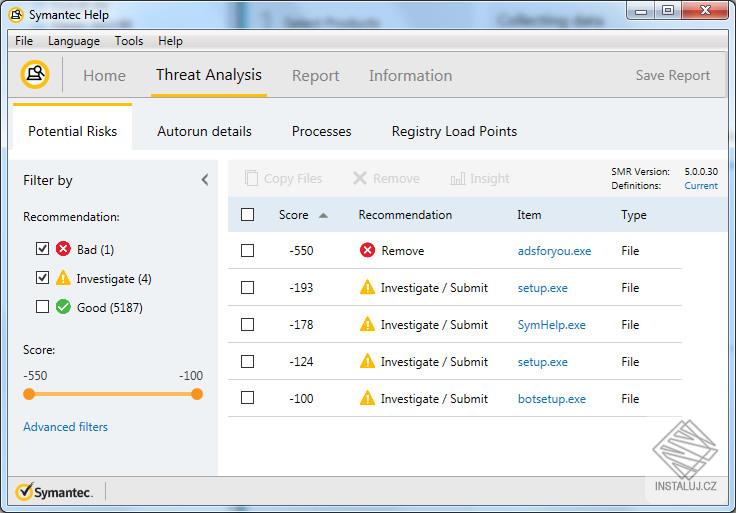Click the yellow Investigate warning icon in filters
Viewport: 736px width, 513px height.
pyautogui.click(x=63, y=278)
